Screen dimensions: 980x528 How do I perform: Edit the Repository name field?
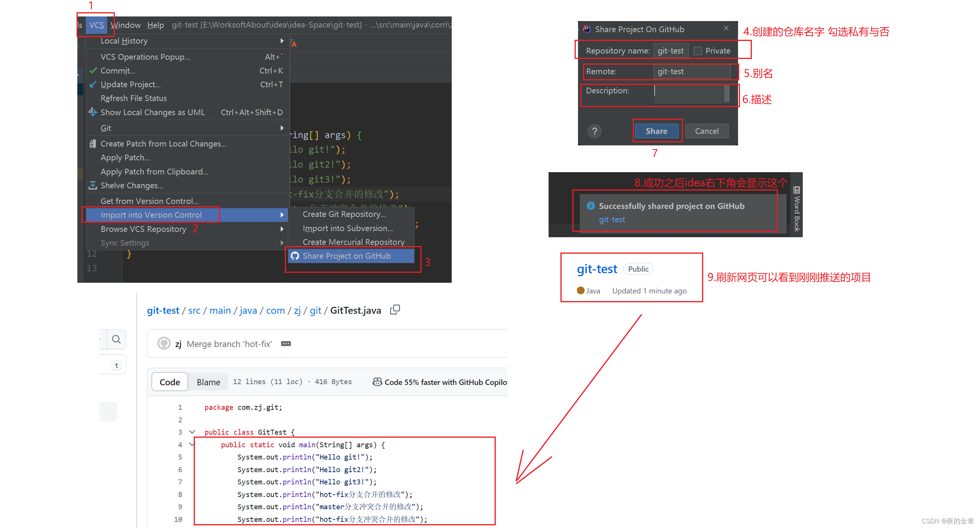(x=671, y=51)
